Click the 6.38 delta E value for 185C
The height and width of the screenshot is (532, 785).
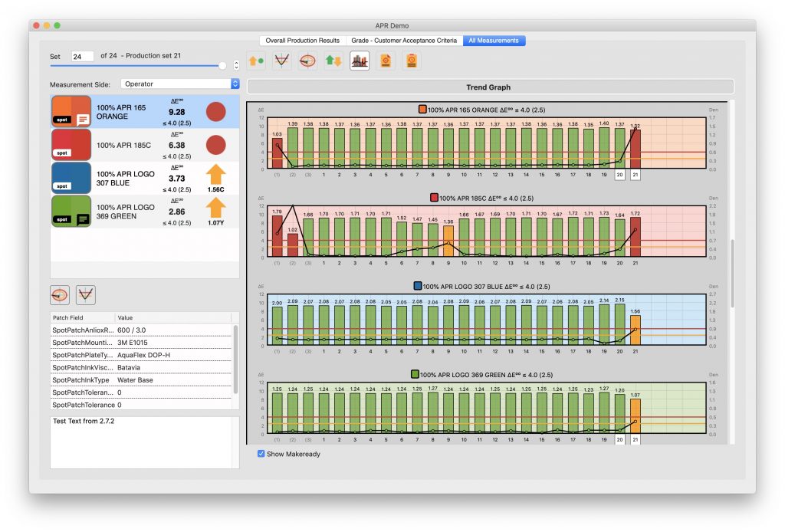(x=177, y=145)
